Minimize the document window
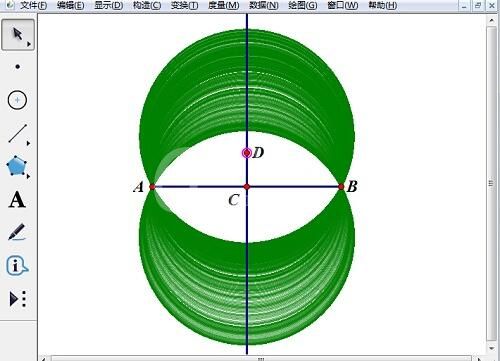Viewport: 500px width, 361px height. pos(464,5)
